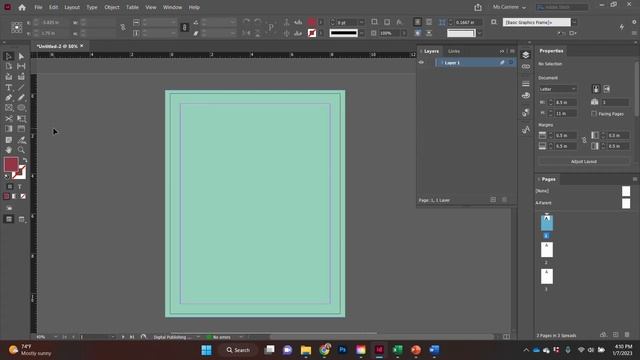Switch to the Links tab
This screenshot has width=640, height=360.
click(x=454, y=51)
